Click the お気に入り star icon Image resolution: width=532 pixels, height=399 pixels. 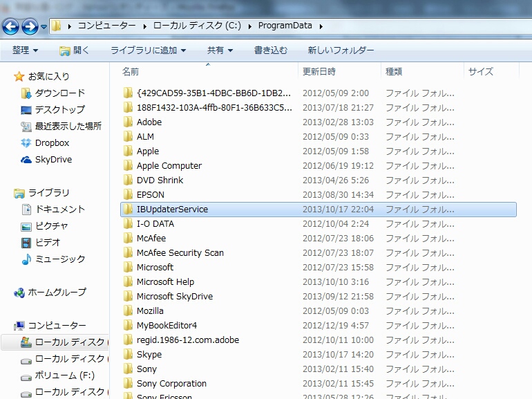coord(19,76)
